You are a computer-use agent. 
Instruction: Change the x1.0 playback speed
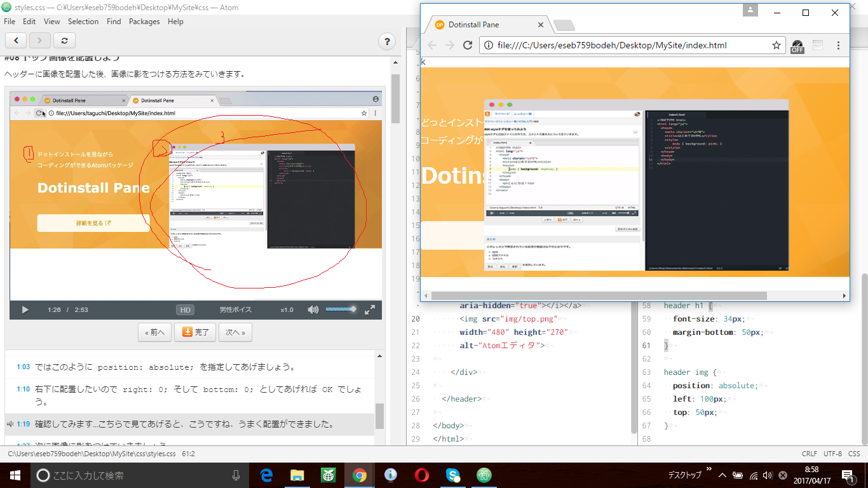(287, 310)
